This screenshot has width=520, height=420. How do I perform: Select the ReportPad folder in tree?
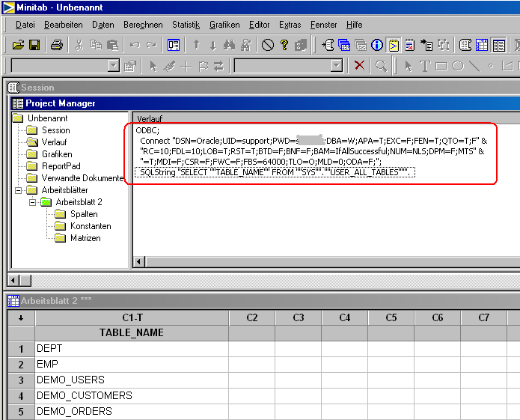click(x=61, y=166)
